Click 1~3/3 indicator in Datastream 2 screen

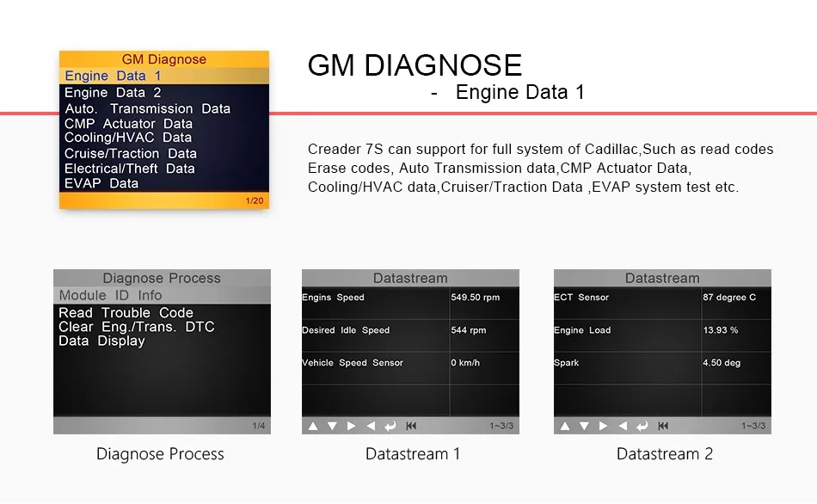(753, 426)
